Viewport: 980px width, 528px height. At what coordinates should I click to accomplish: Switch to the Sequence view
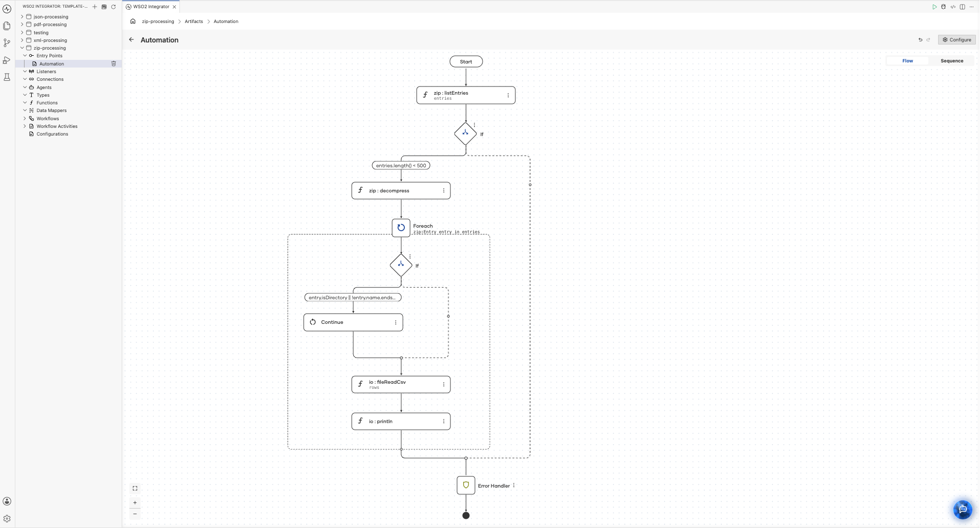click(952, 61)
